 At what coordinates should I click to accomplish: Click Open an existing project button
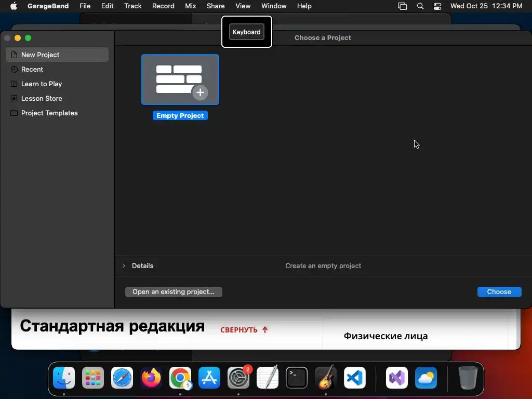coord(174,292)
